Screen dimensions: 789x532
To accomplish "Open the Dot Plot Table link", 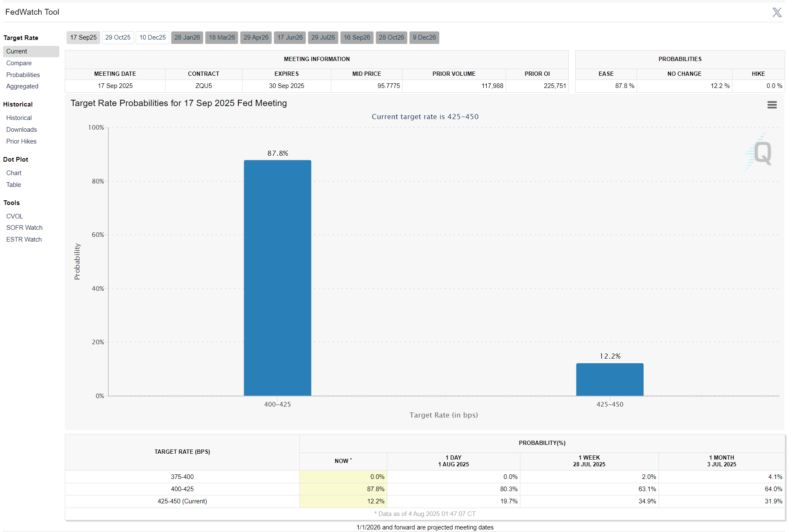I will click(x=13, y=185).
